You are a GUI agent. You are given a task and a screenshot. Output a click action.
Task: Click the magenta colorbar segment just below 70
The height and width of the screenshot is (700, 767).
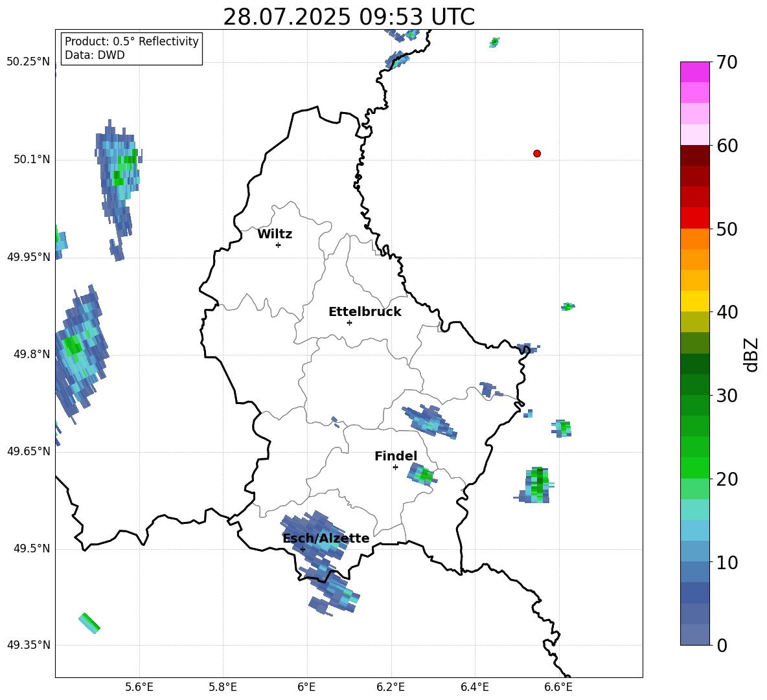tap(694, 72)
